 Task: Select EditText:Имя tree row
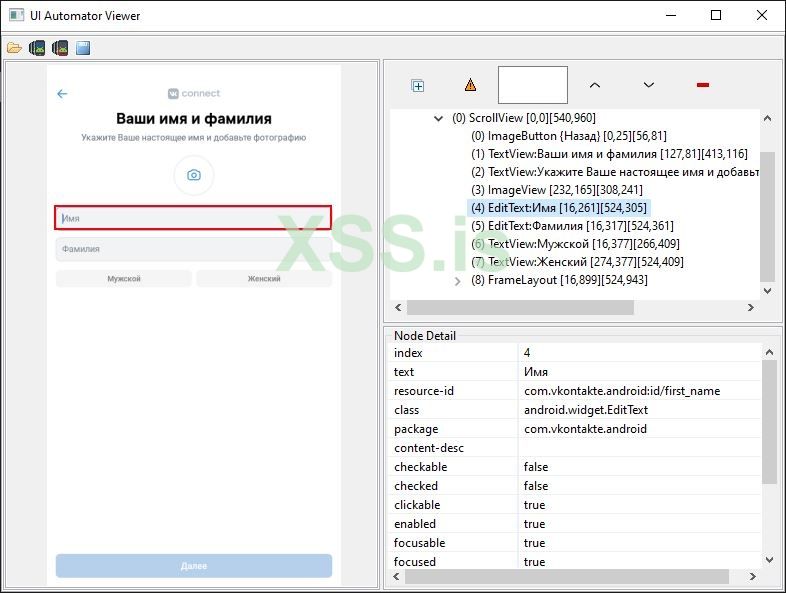tap(559, 208)
